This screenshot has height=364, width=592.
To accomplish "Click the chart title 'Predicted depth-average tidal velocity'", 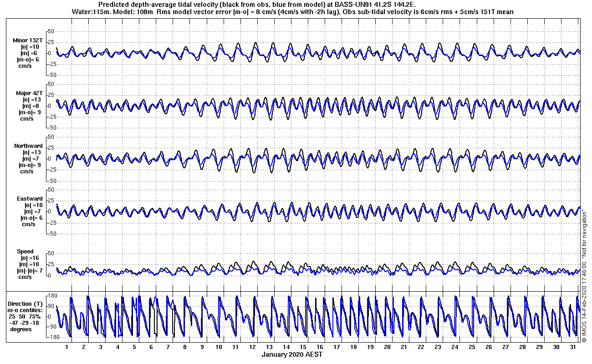I will pyautogui.click(x=157, y=5).
